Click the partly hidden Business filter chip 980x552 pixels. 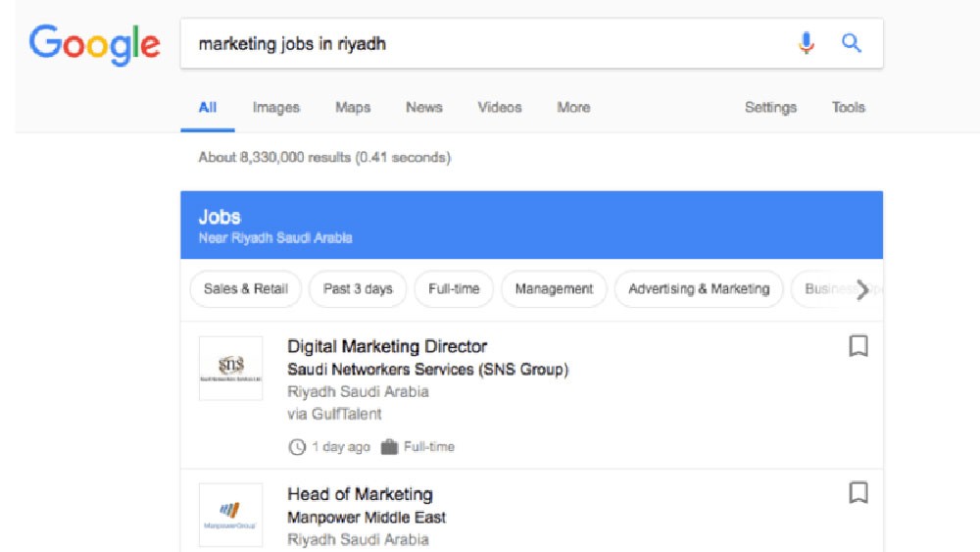(x=837, y=289)
